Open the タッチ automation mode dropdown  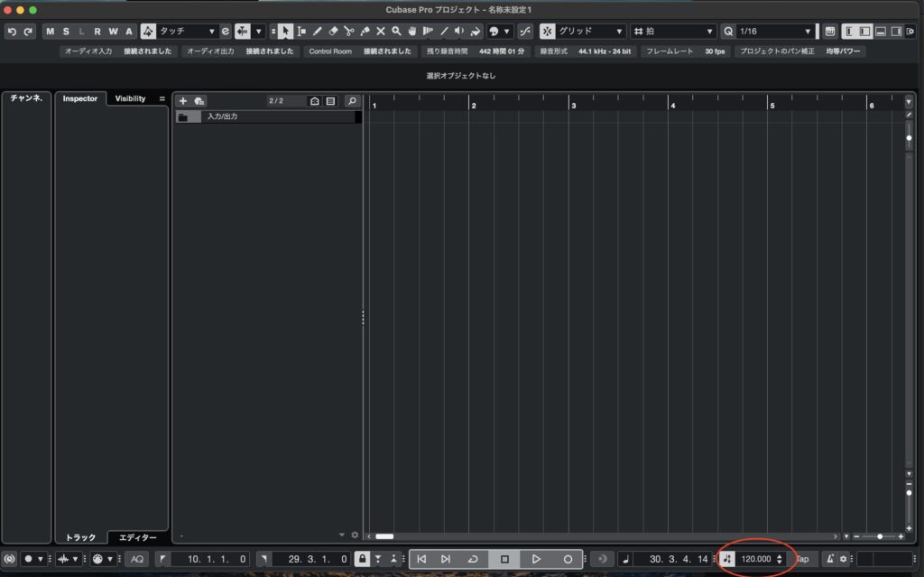pos(187,32)
